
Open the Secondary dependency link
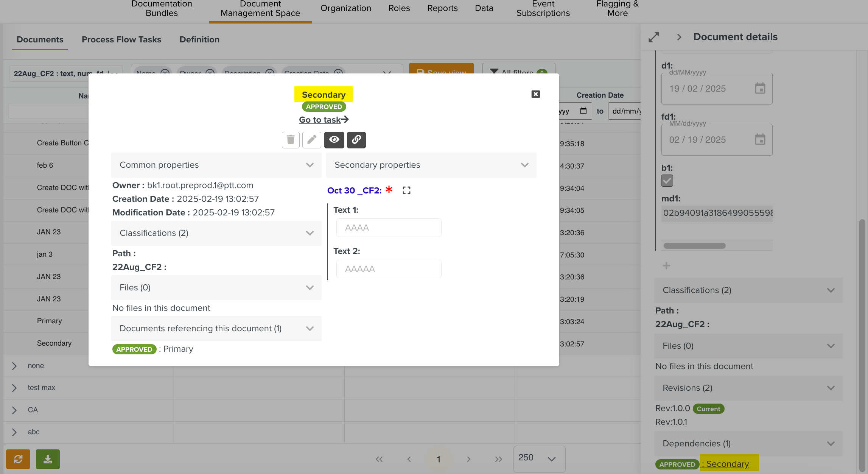point(727,464)
